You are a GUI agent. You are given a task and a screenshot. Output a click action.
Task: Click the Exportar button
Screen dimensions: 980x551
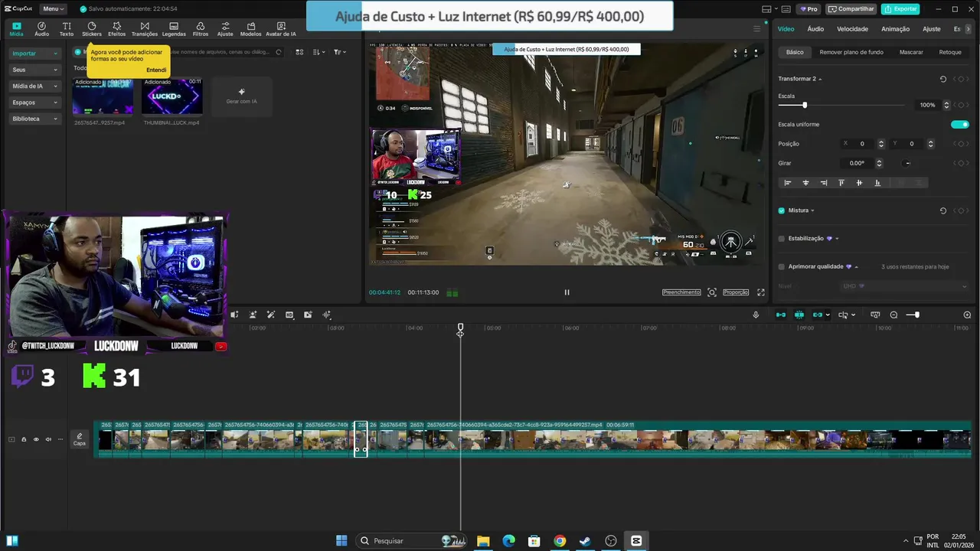point(900,9)
